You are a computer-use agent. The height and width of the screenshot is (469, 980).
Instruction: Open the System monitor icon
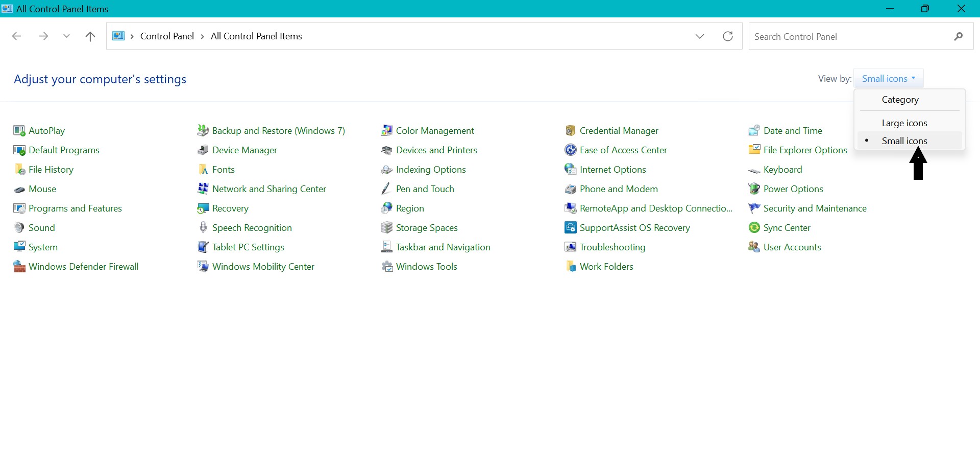click(19, 247)
